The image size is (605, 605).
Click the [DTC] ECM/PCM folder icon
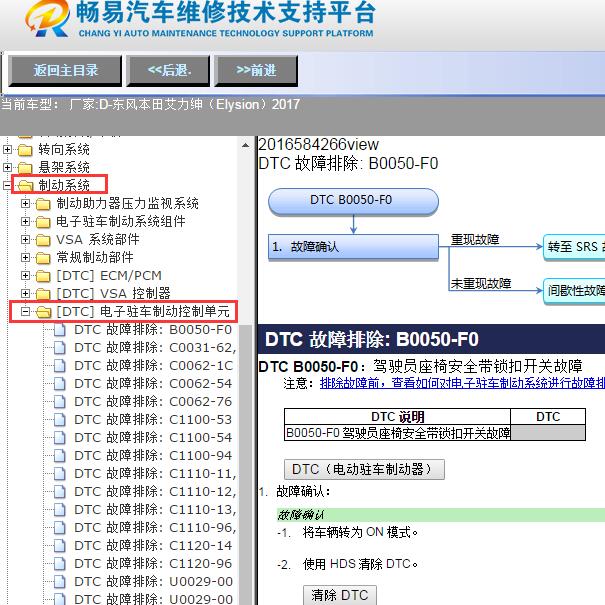[43, 276]
